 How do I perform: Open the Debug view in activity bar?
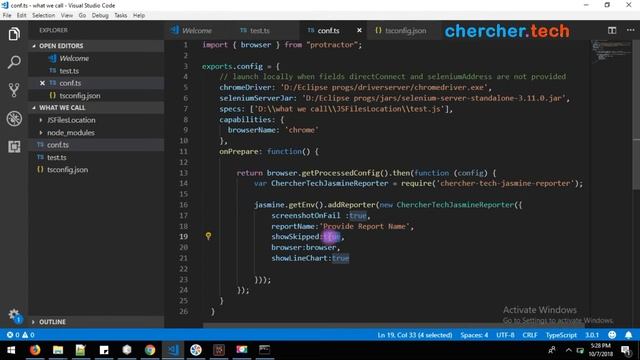(14, 118)
